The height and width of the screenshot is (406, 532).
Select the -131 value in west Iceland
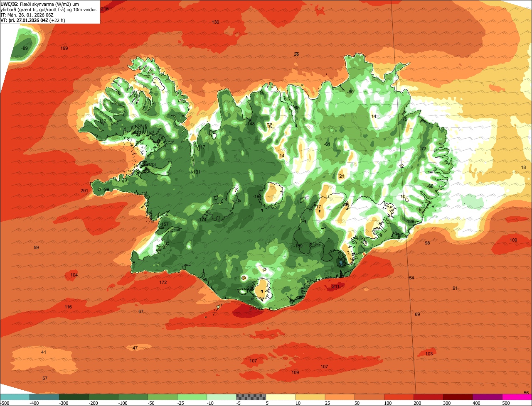click(196, 172)
